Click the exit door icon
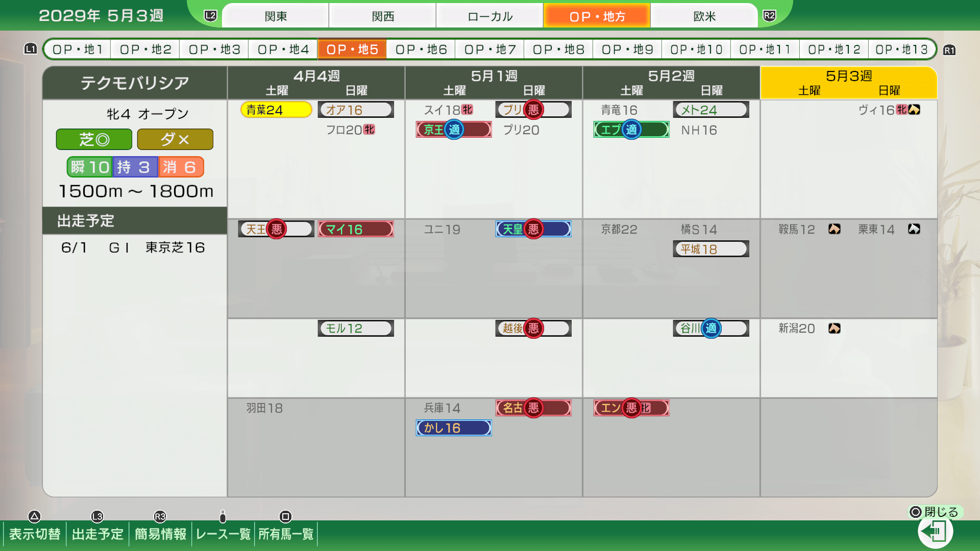 tap(936, 532)
